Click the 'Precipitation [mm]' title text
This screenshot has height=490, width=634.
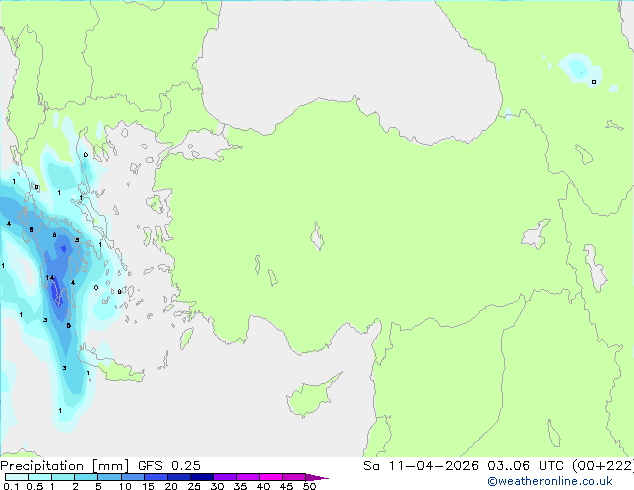click(65, 466)
